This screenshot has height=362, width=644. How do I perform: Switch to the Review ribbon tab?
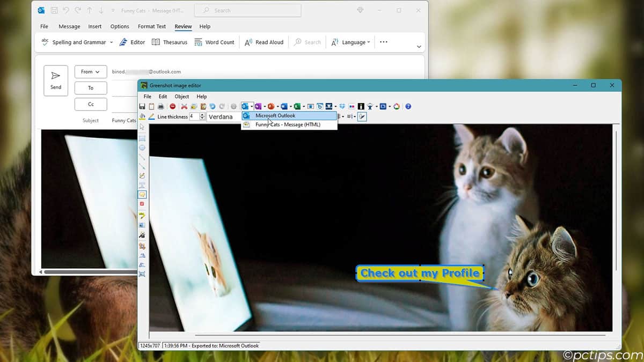(183, 26)
